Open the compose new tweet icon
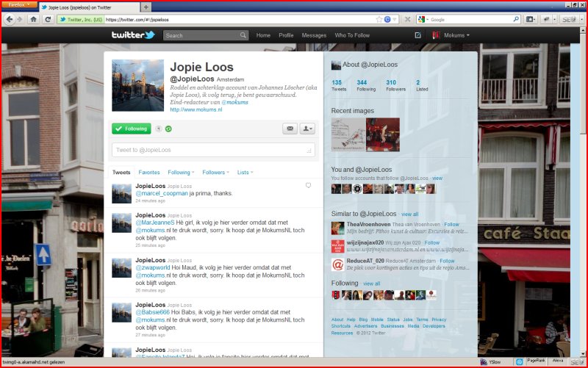 pyautogui.click(x=417, y=35)
